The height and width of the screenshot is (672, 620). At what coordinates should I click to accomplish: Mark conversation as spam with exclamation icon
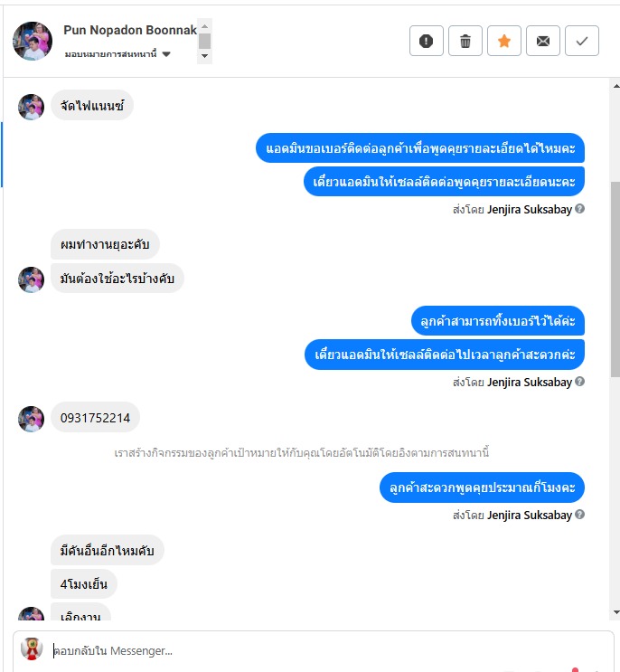(426, 41)
